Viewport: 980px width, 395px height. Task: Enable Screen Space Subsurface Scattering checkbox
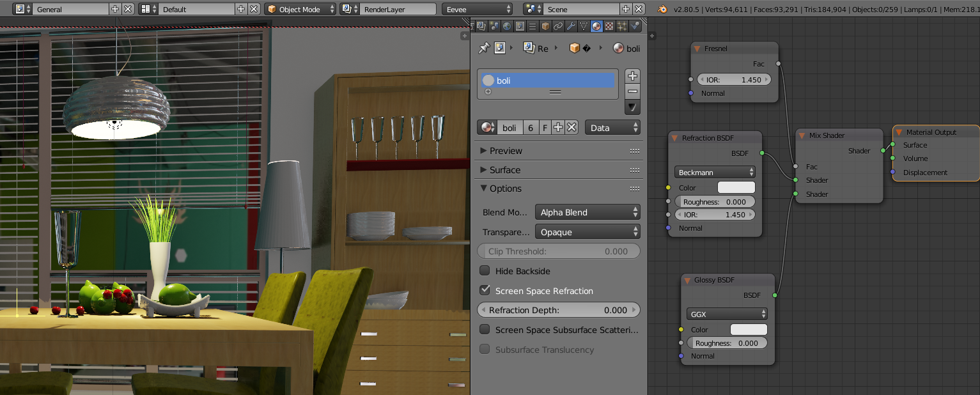tap(485, 330)
